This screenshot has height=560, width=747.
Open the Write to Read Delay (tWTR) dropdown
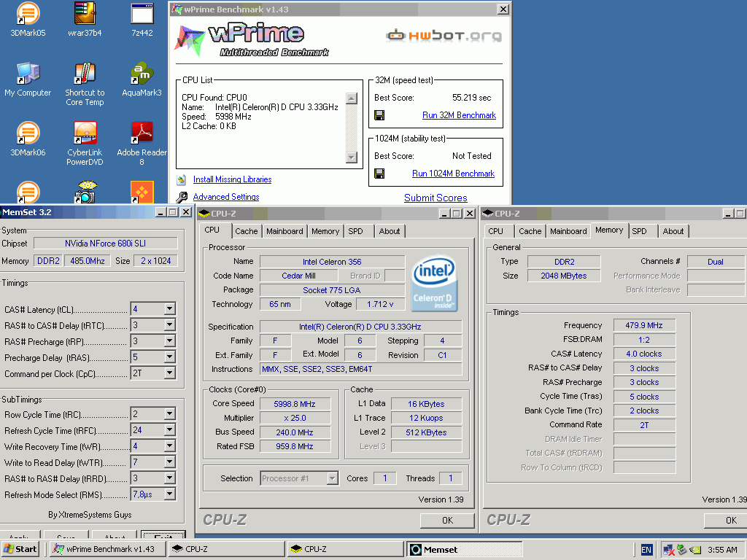[x=169, y=462]
